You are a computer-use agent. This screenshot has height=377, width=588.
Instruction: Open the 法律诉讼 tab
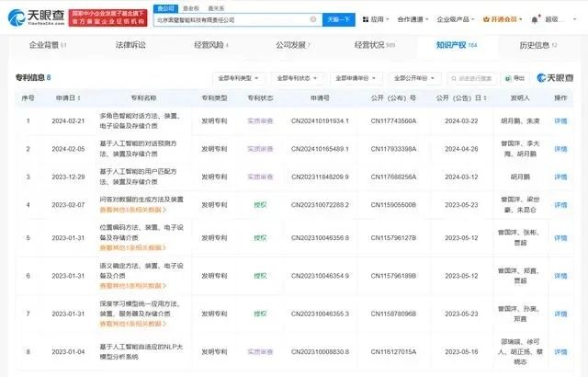click(x=130, y=45)
